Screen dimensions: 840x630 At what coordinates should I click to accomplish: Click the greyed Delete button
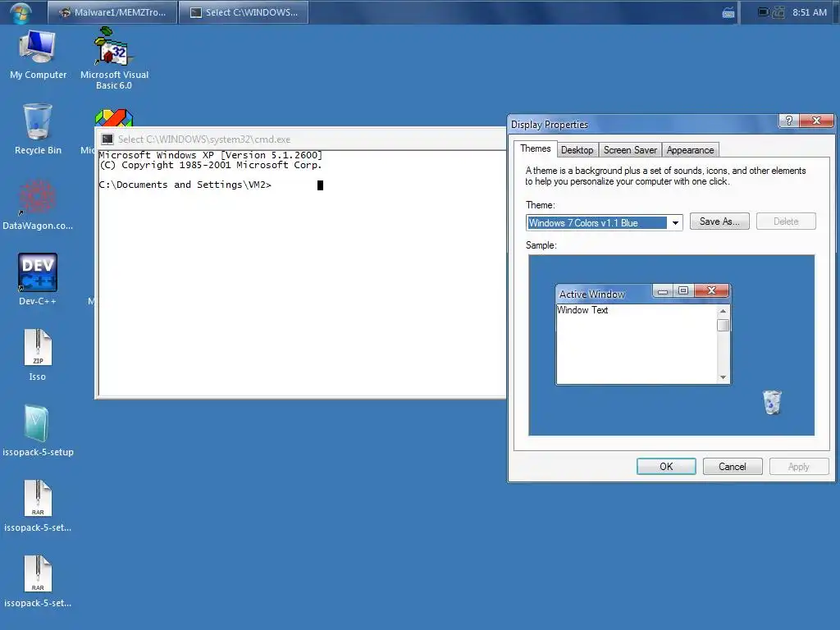786,221
